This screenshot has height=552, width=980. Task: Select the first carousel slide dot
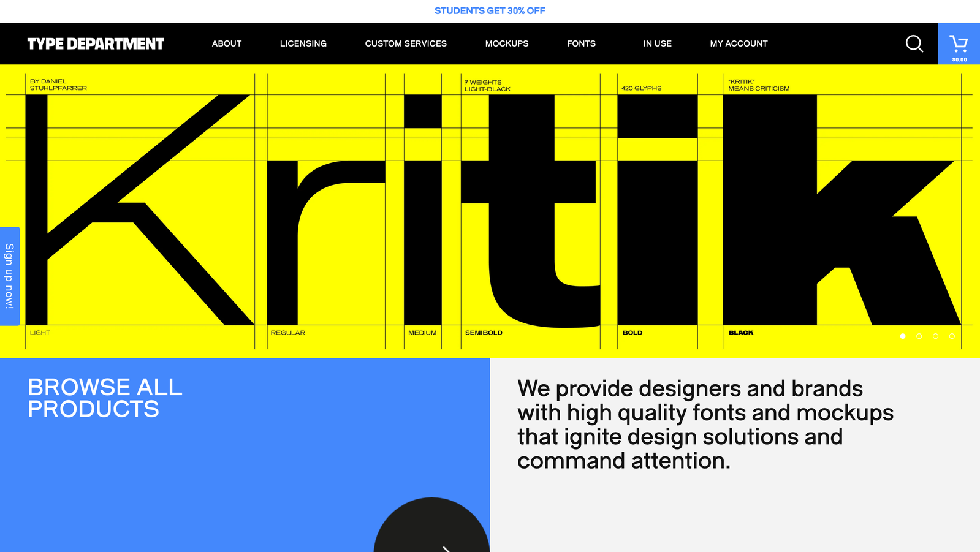[x=903, y=336]
